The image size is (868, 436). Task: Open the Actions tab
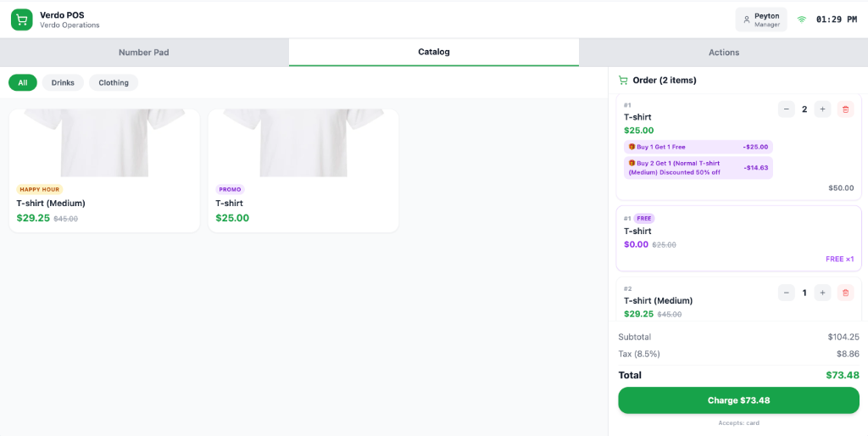724,53
